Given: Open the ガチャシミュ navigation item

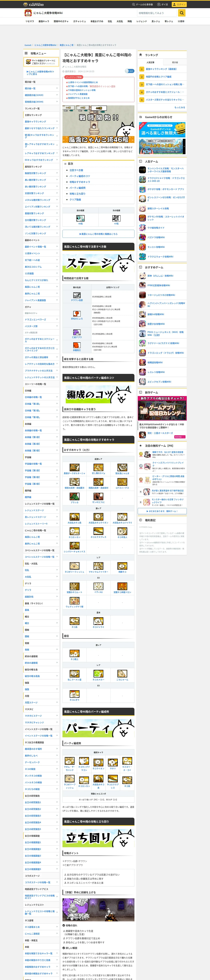Looking at the screenshot, I should (x=79, y=21).
